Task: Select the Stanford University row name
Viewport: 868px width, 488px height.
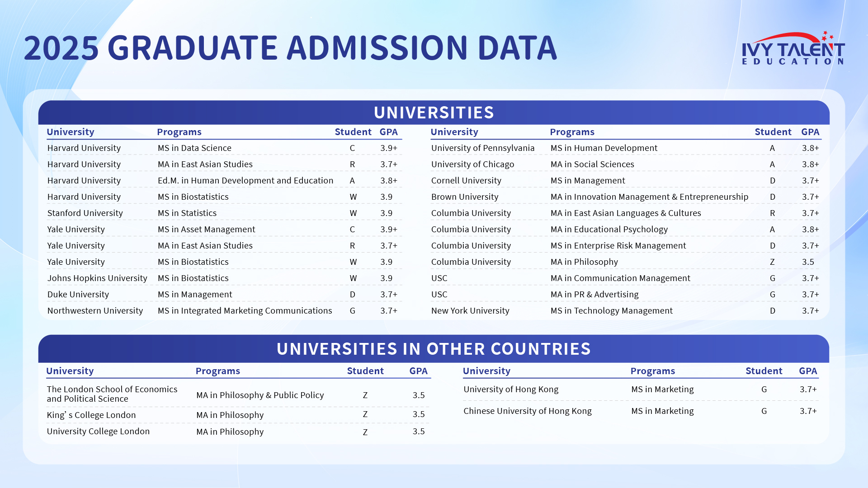Action: [85, 213]
